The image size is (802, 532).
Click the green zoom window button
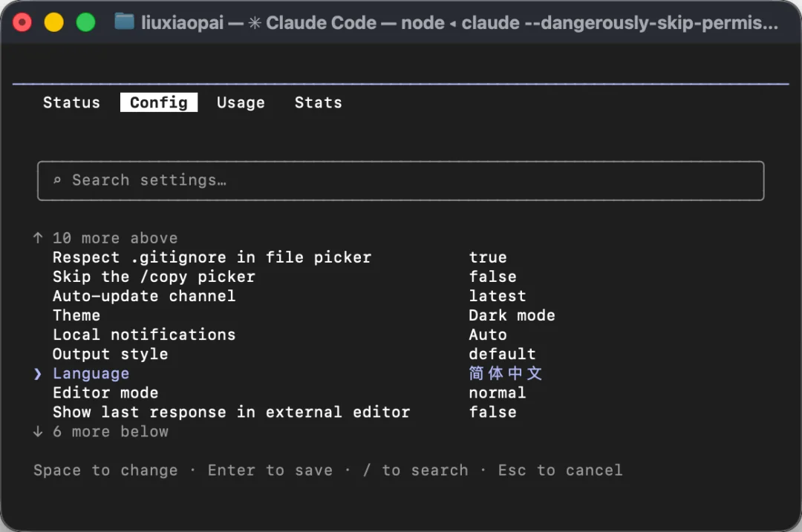[85, 22]
